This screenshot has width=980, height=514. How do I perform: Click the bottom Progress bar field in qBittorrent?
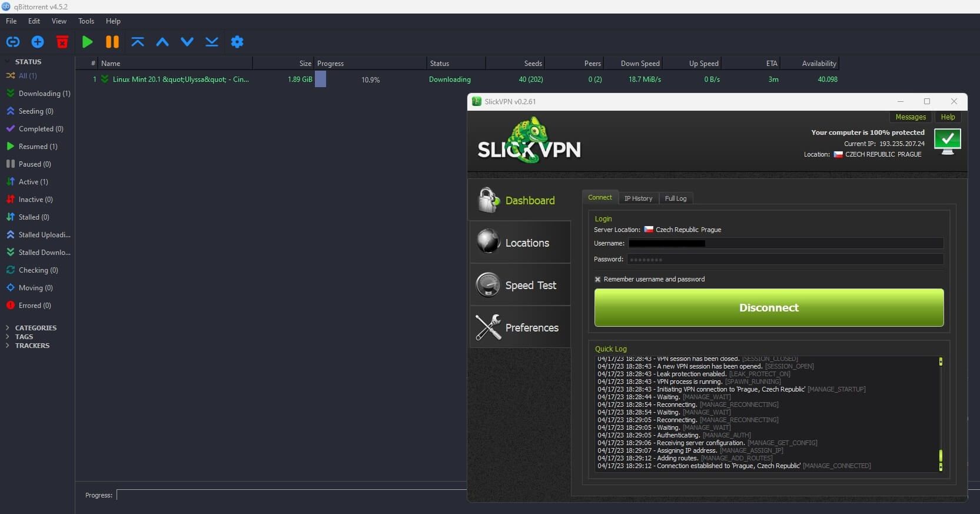(293, 495)
